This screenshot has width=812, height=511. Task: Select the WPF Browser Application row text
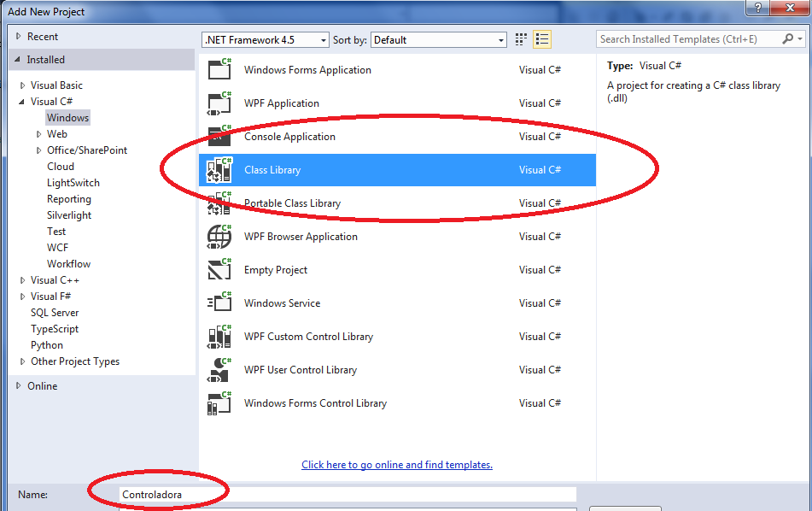point(301,237)
